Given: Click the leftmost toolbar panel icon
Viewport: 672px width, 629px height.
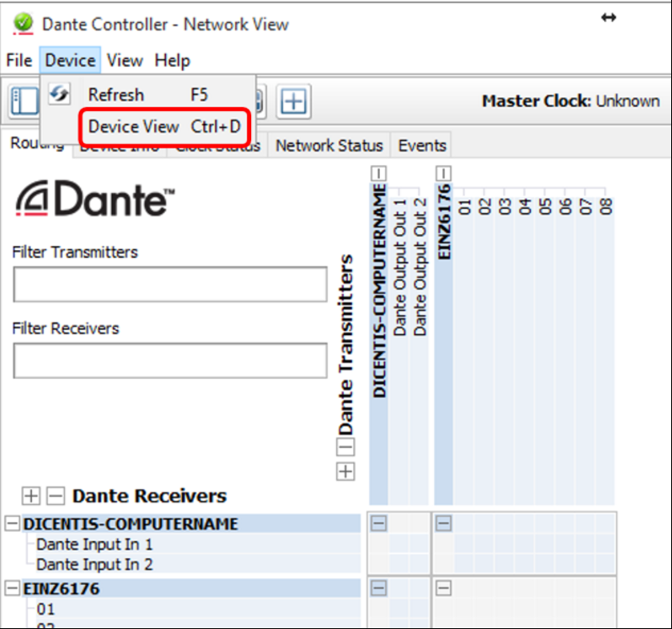Looking at the screenshot, I should click(x=23, y=102).
